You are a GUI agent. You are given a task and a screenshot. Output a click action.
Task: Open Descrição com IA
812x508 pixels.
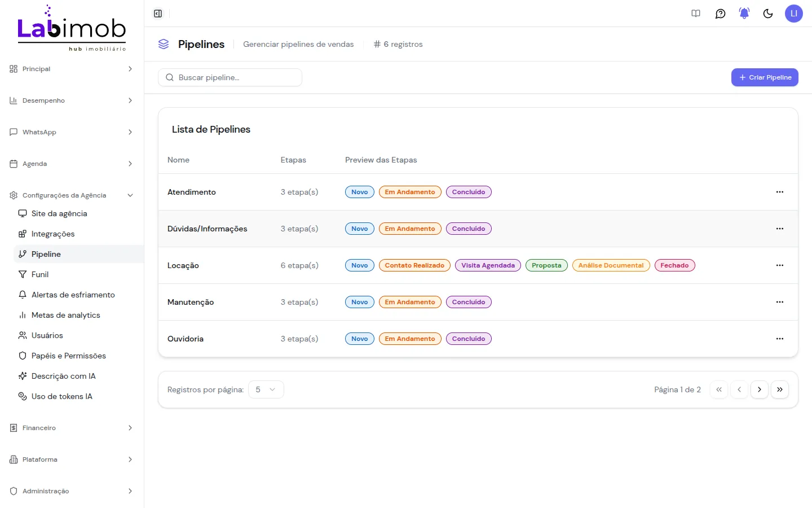pos(78,376)
